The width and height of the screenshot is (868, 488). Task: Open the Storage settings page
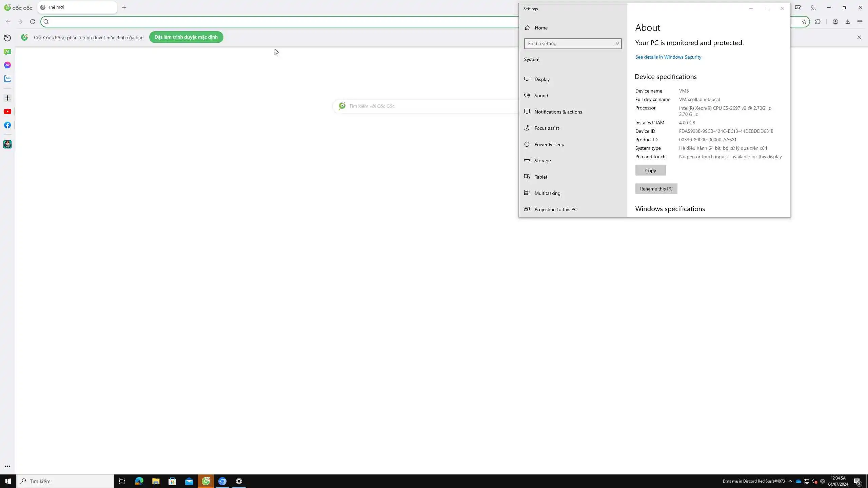point(542,161)
